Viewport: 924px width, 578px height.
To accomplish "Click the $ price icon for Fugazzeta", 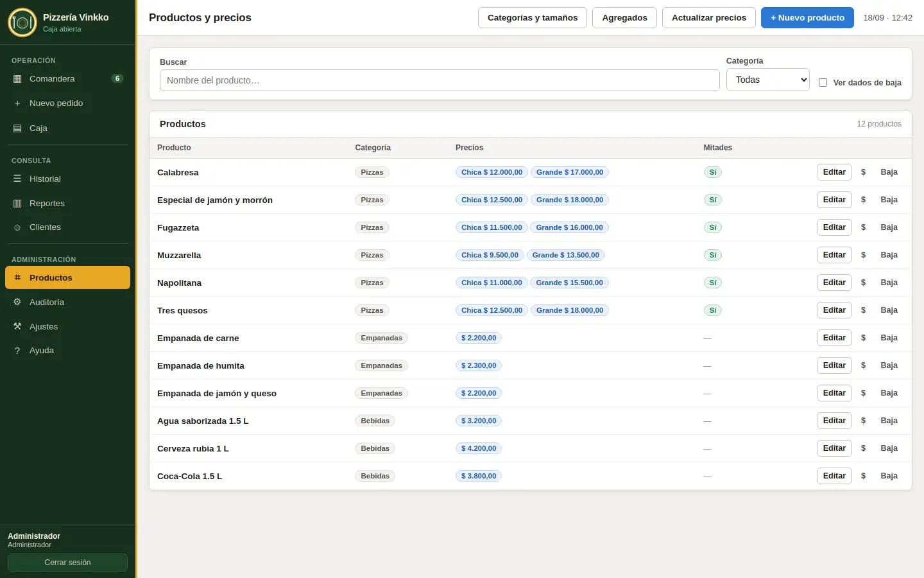I will [x=863, y=227].
